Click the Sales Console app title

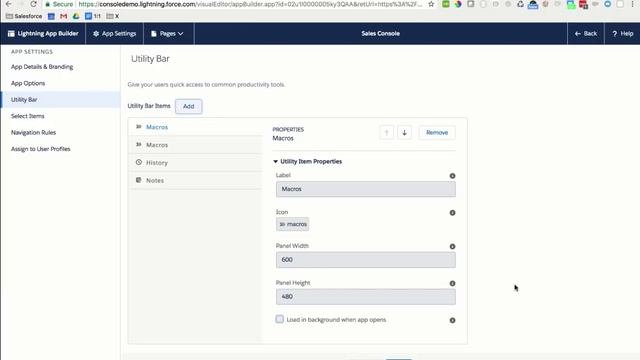[x=380, y=33]
